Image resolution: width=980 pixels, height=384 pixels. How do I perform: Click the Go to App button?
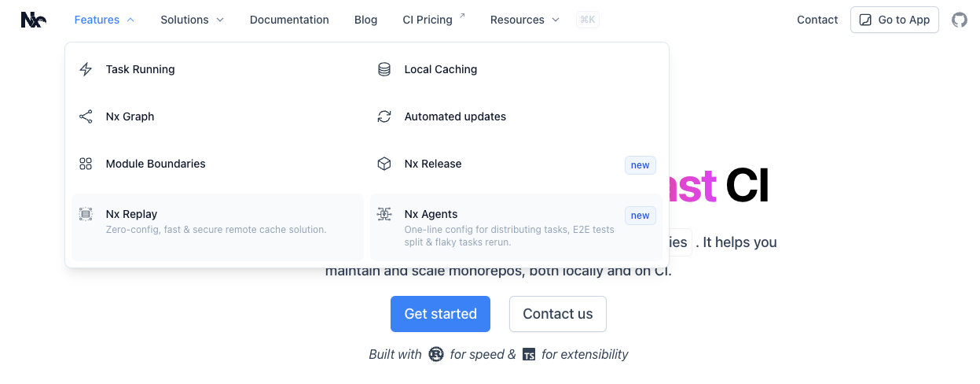click(x=894, y=20)
